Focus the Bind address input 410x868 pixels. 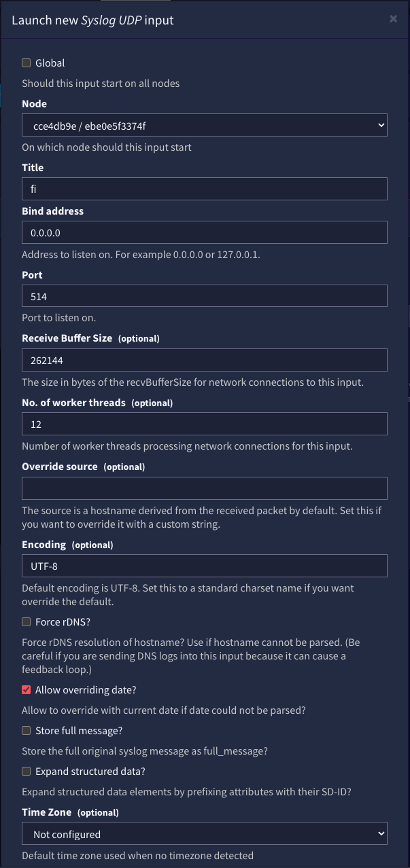coord(204,232)
